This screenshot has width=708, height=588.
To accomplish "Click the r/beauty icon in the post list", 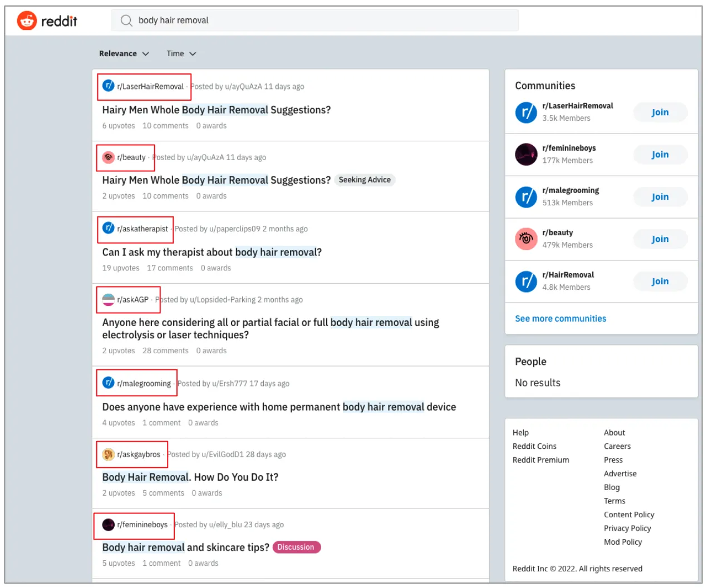I will 109,157.
